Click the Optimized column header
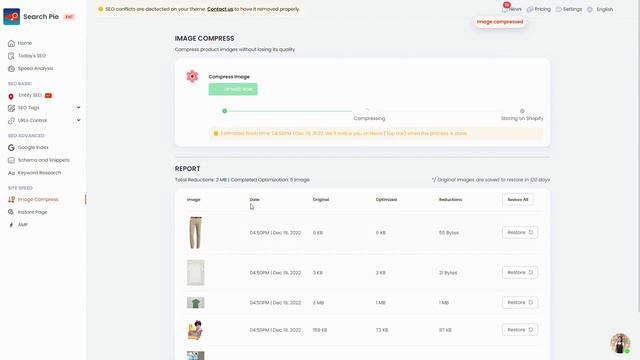640x360 pixels. (386, 200)
